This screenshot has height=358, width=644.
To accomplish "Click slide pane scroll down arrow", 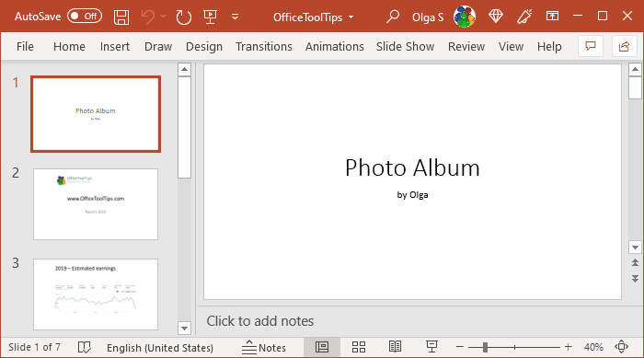I will pos(635,248).
